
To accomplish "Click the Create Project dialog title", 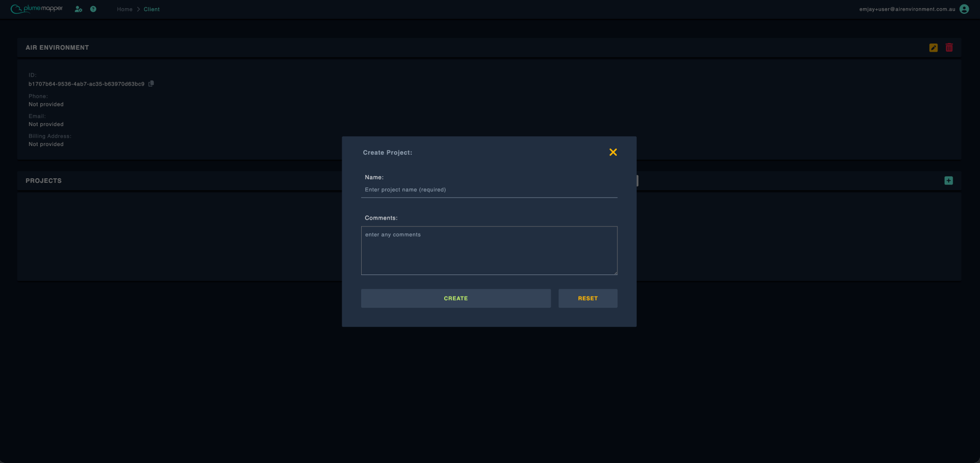I will pos(387,153).
